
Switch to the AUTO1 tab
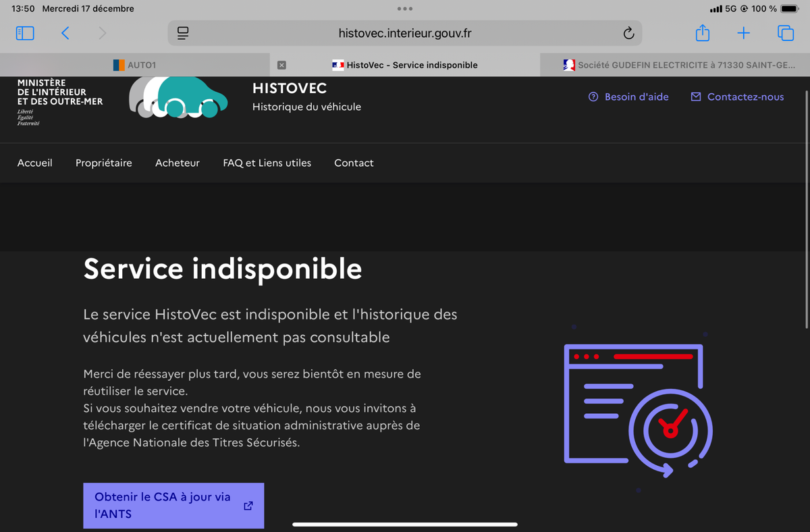click(135, 65)
